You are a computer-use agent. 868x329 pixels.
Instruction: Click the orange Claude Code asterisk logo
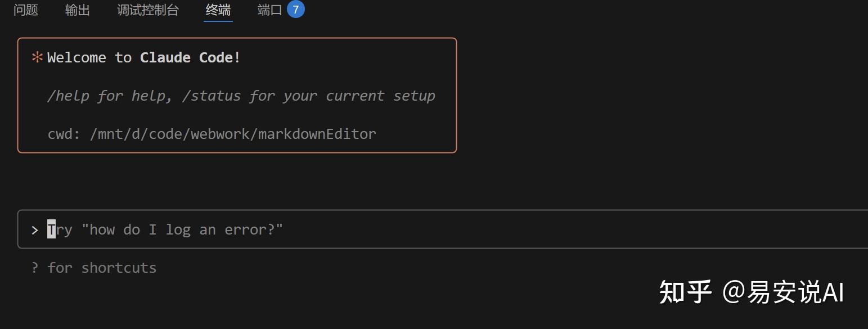tap(38, 57)
